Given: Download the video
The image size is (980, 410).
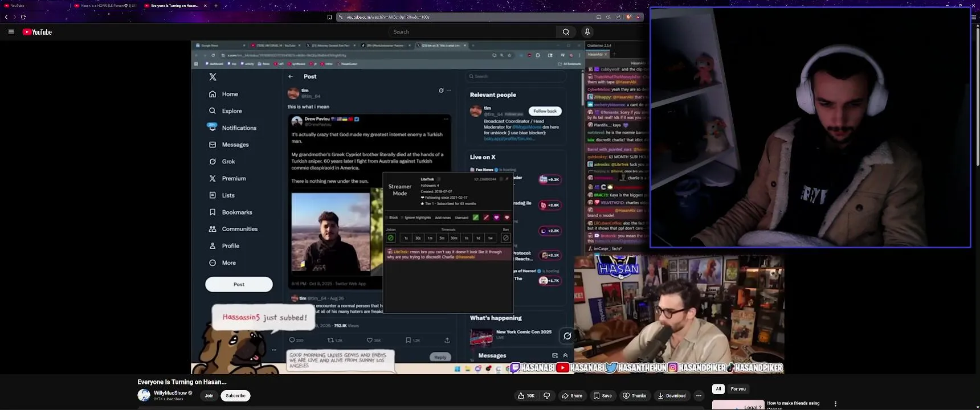Looking at the screenshot, I should click(x=671, y=396).
